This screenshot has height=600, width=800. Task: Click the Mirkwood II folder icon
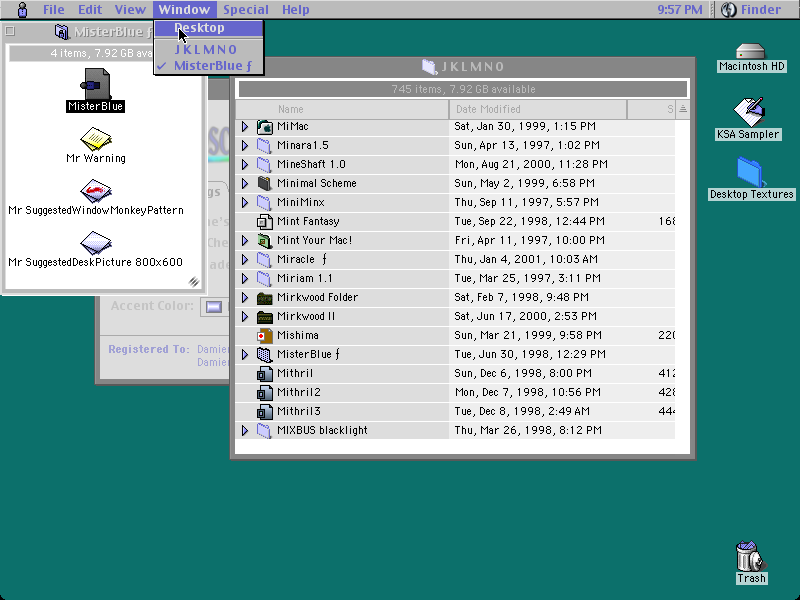(264, 316)
